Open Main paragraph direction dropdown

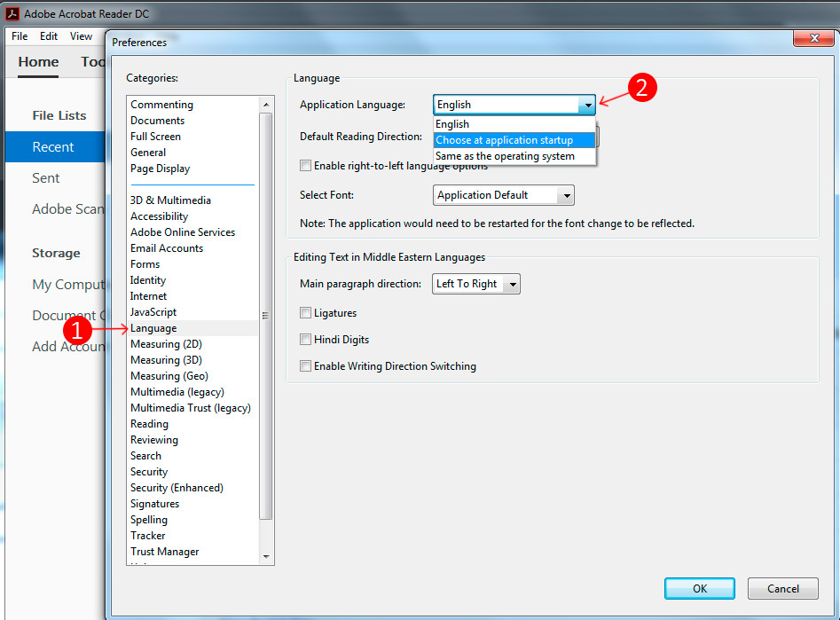point(475,284)
